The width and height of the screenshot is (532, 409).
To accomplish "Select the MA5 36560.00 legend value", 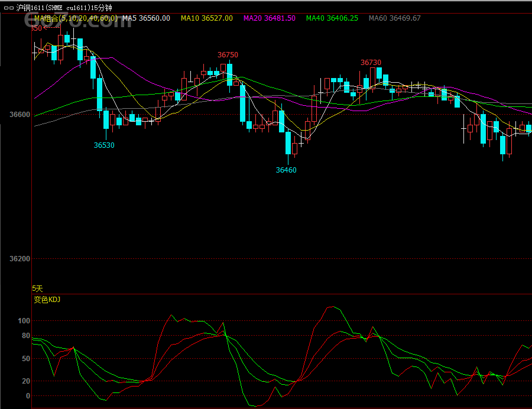I will coord(146,18).
